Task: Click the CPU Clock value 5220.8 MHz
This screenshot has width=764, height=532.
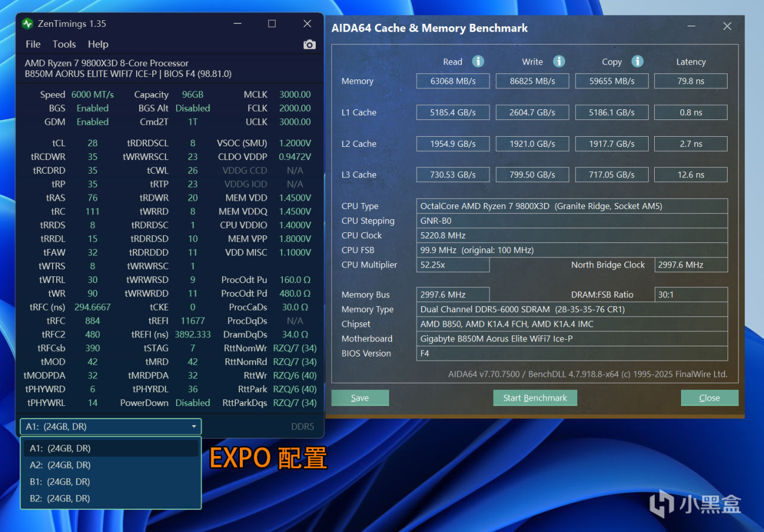Action: coord(572,235)
